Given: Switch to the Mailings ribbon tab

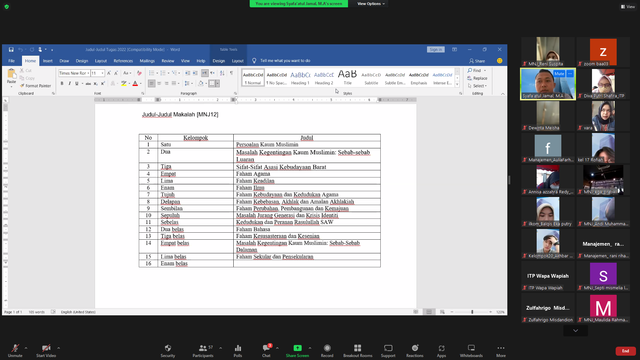Looking at the screenshot, I should click(147, 61).
